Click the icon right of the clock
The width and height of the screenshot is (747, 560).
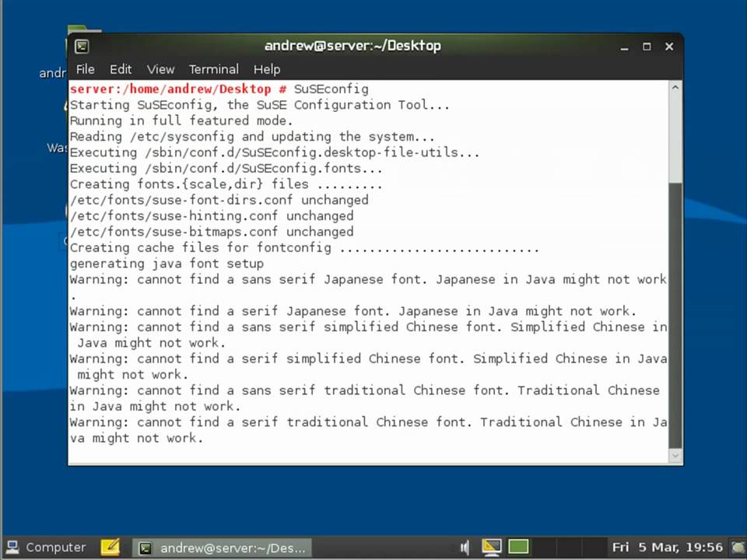pyautogui.click(x=738, y=548)
